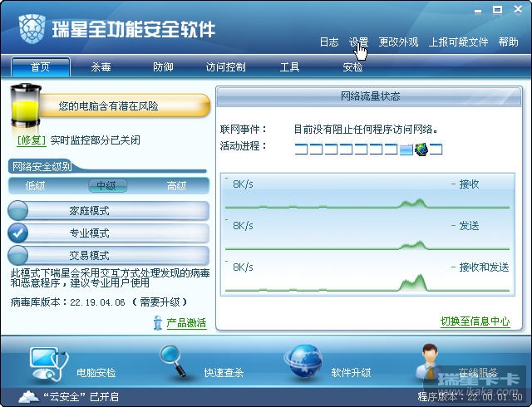Switch to the 访问控制 tab

click(225, 66)
